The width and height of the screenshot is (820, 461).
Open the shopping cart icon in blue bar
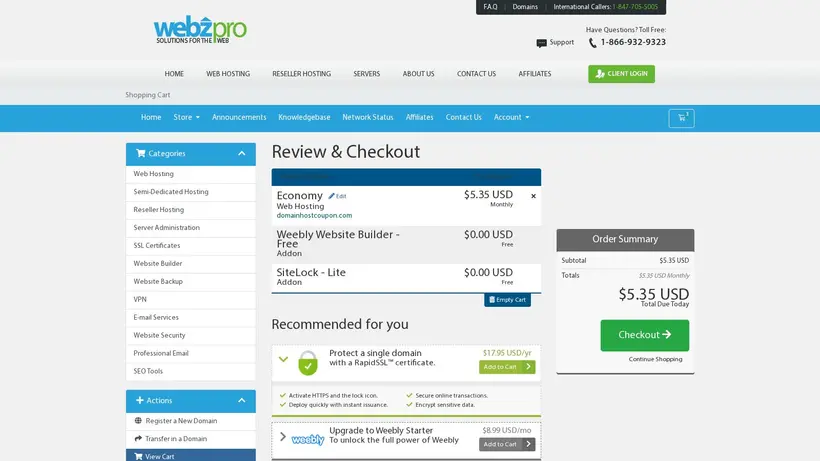681,118
